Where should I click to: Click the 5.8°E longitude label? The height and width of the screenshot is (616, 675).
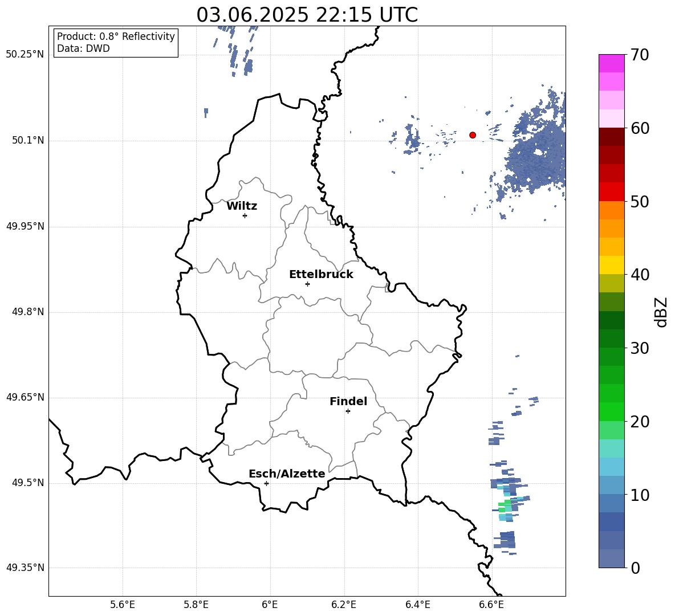(196, 605)
